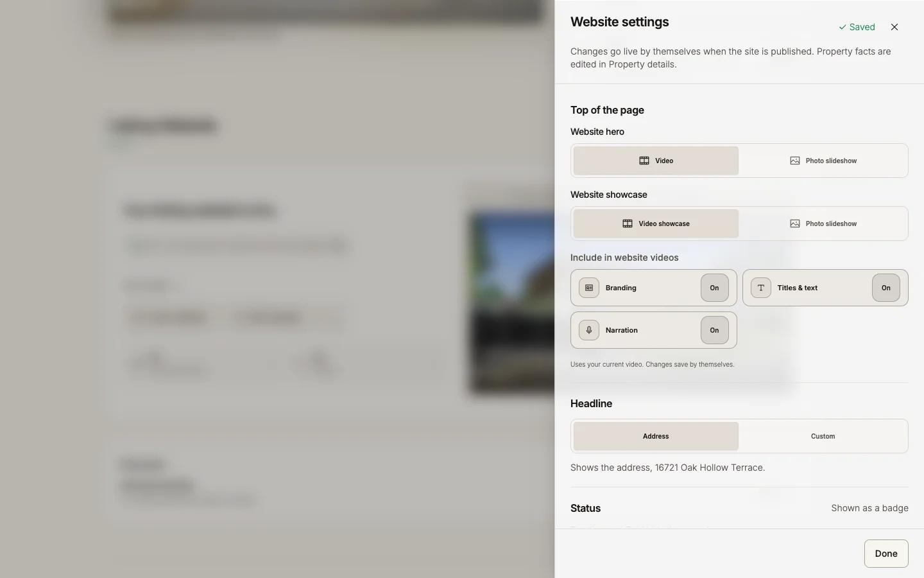Select Address as the headline
924x578 pixels.
[656, 436]
